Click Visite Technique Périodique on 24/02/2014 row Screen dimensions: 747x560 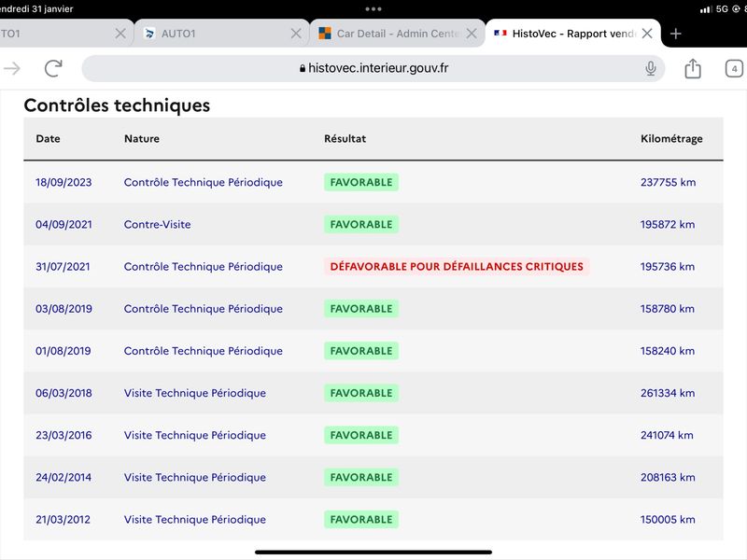[x=195, y=477]
